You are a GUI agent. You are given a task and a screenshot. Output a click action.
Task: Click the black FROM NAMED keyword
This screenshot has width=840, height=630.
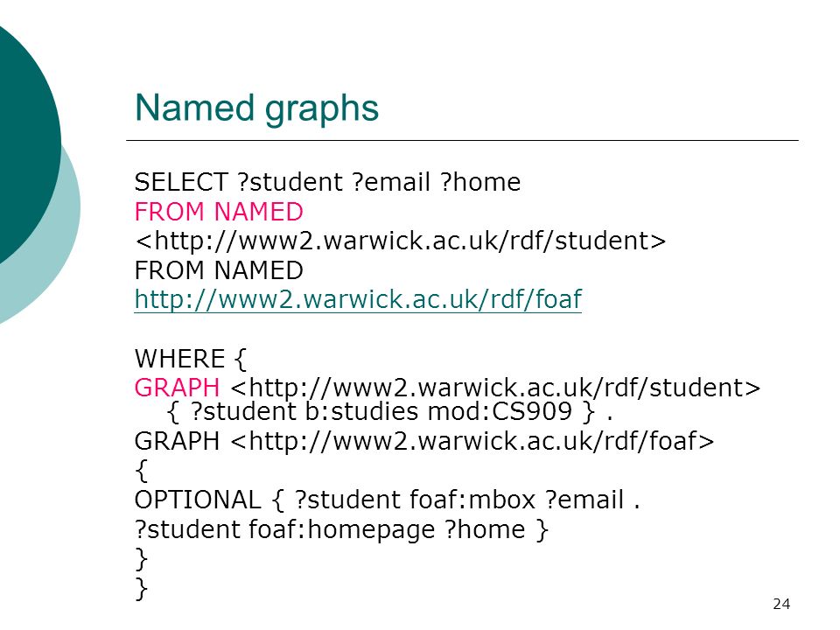(219, 270)
